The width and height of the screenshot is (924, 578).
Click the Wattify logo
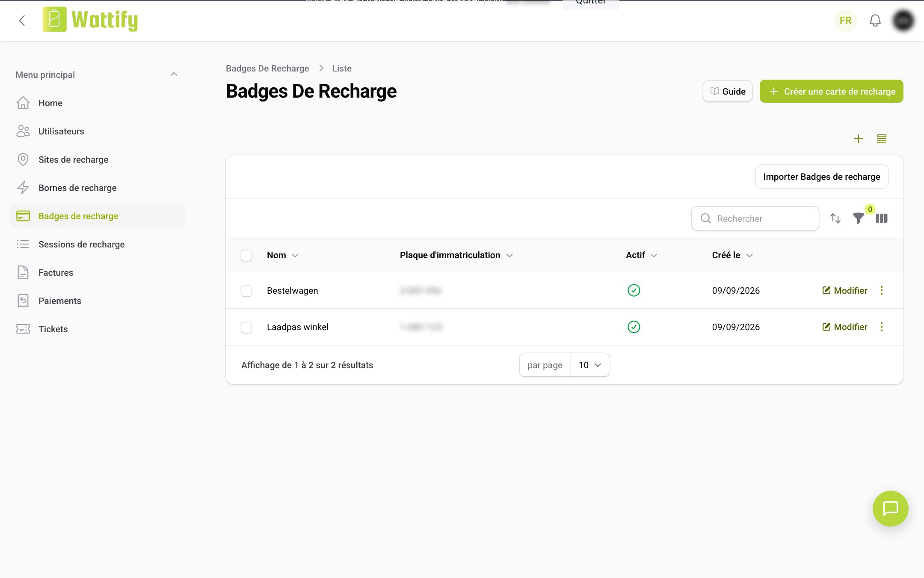[90, 20]
